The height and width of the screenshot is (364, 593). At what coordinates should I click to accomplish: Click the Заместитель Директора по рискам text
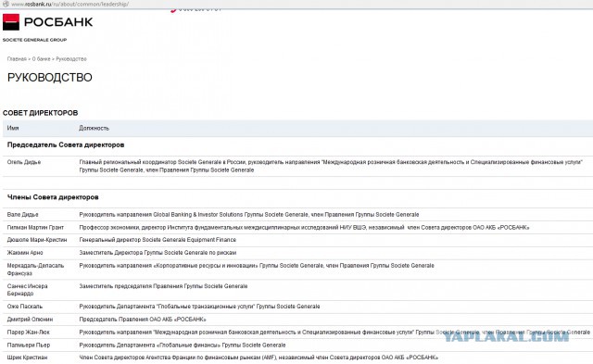158,253
